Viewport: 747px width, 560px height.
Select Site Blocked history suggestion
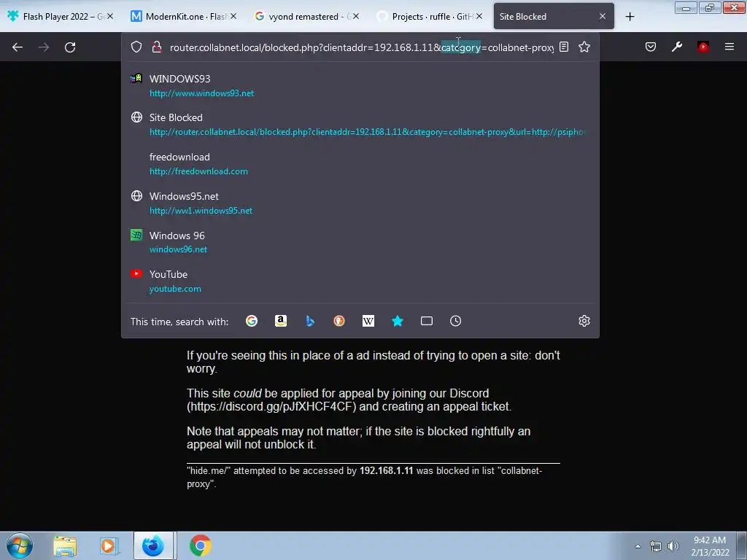click(x=360, y=124)
